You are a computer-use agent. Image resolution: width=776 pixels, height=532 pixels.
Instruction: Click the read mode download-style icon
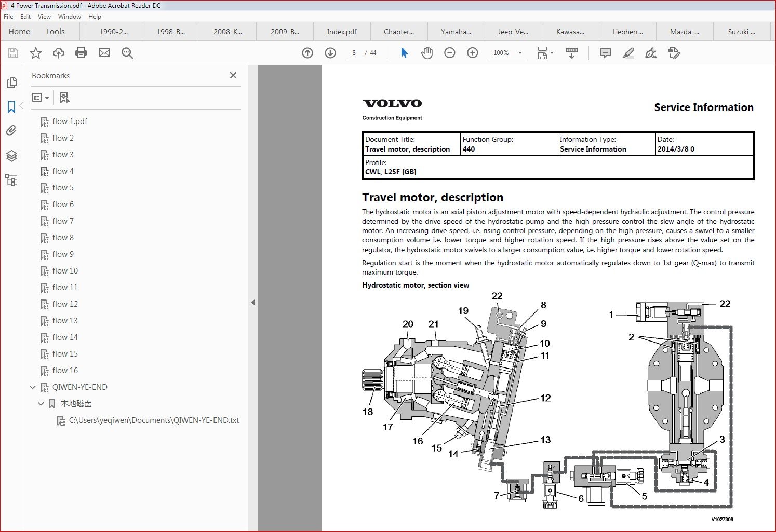coord(572,53)
